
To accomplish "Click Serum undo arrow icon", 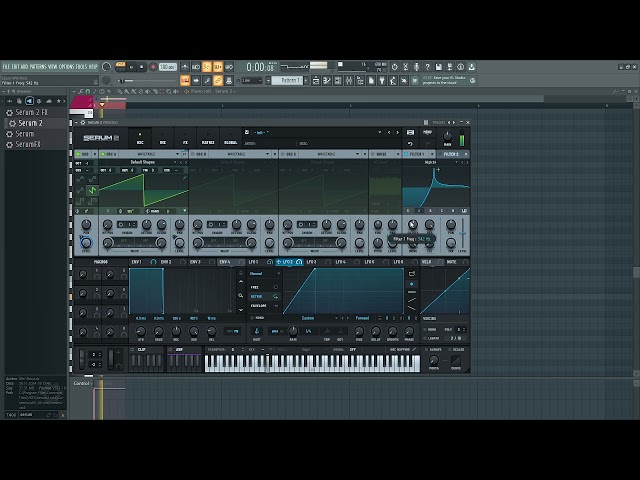I will pos(410,144).
